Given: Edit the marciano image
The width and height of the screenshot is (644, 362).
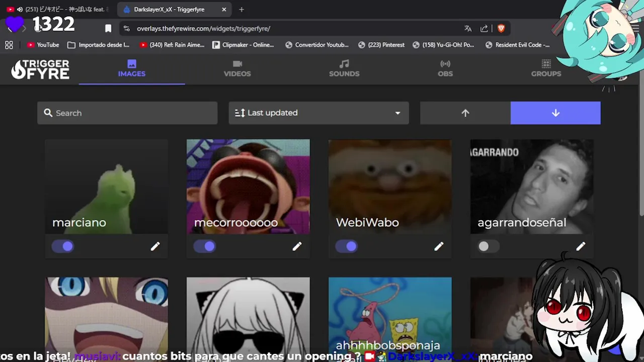Looking at the screenshot, I should pyautogui.click(x=155, y=246).
